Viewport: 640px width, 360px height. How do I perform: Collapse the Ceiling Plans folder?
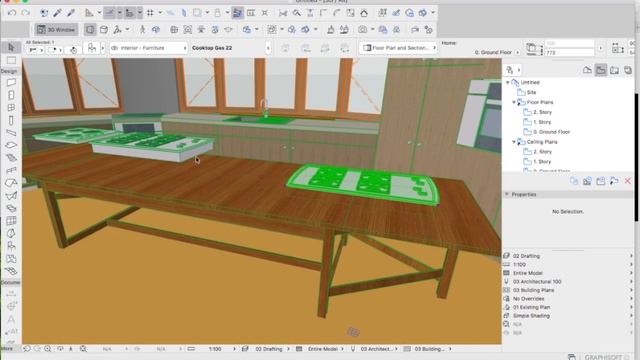pos(514,142)
